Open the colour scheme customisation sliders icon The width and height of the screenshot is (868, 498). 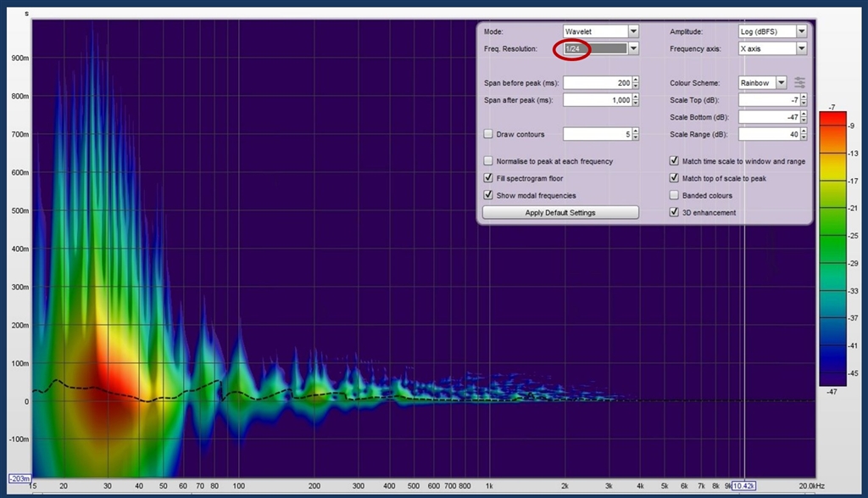pyautogui.click(x=799, y=83)
